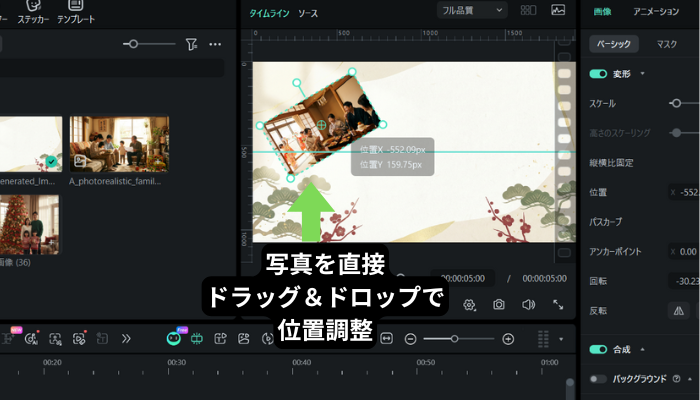The image size is (700, 400).
Task: Select the A_photorealistic_famil... thumbnail
Action: tap(119, 144)
